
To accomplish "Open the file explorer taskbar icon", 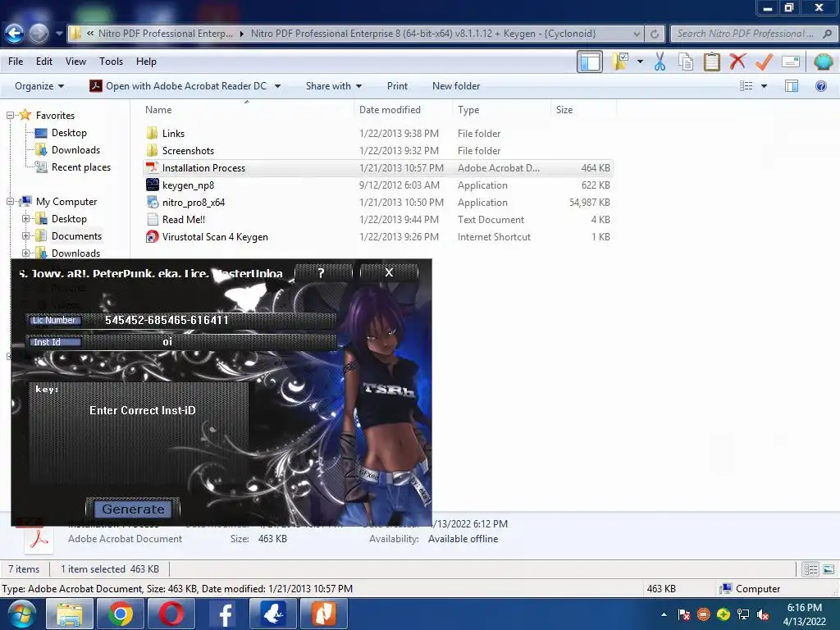I will [x=71, y=614].
